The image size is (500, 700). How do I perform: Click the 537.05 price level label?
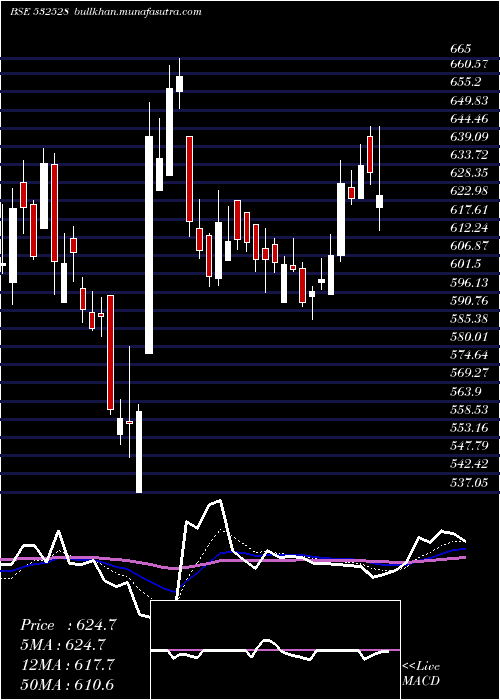(469, 483)
